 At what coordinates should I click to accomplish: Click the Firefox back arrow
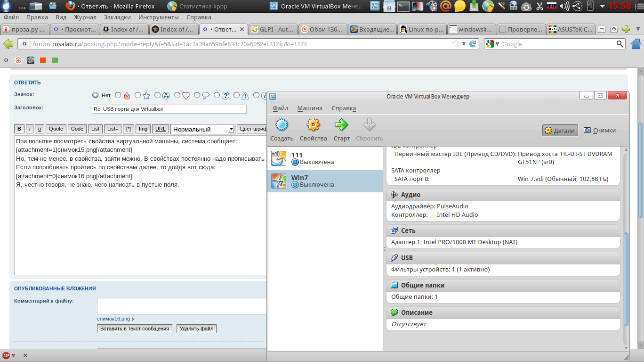[8, 44]
